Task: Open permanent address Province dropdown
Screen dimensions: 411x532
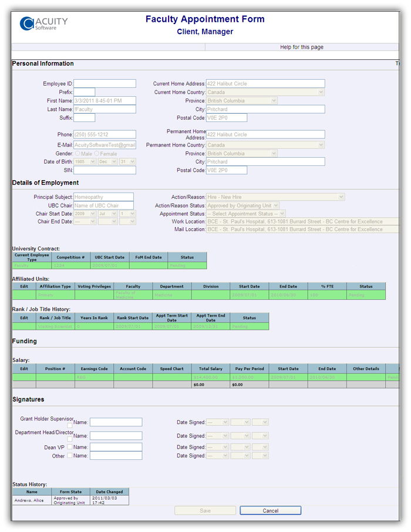Action: [242, 153]
